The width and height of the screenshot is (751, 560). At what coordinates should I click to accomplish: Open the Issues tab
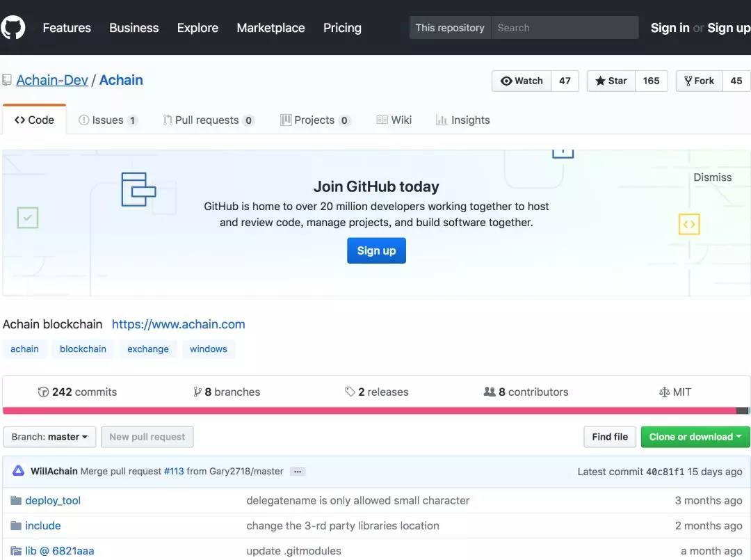coord(108,120)
